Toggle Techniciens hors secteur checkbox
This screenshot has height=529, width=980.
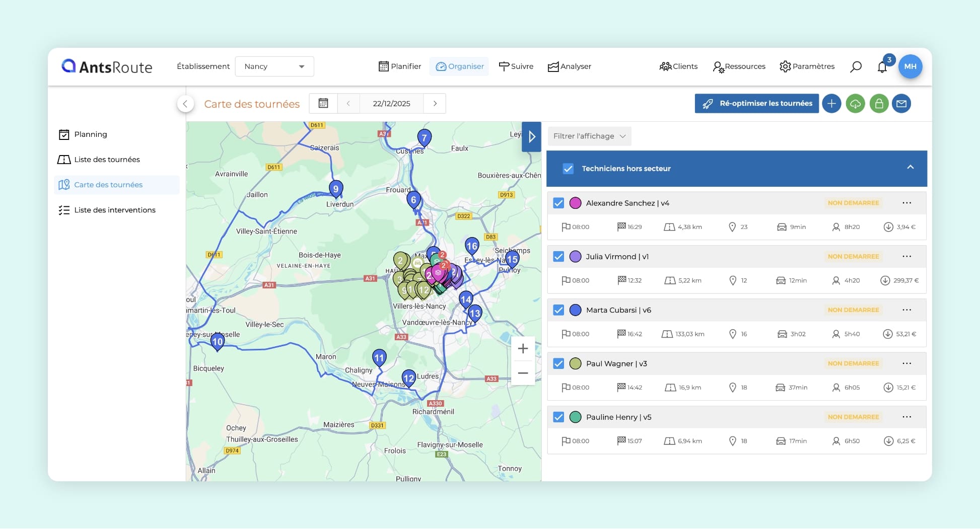point(568,169)
